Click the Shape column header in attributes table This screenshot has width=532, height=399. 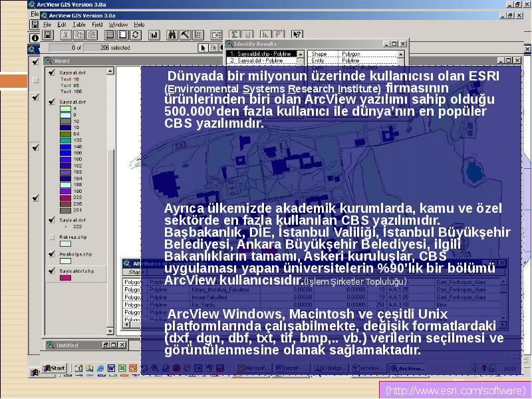[x=134, y=272]
